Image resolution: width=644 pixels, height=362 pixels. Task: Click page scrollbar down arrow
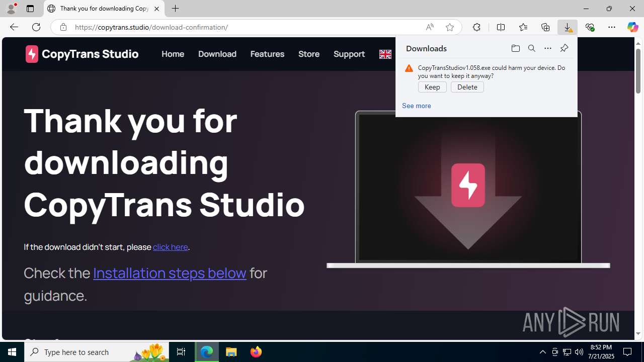[638, 333]
